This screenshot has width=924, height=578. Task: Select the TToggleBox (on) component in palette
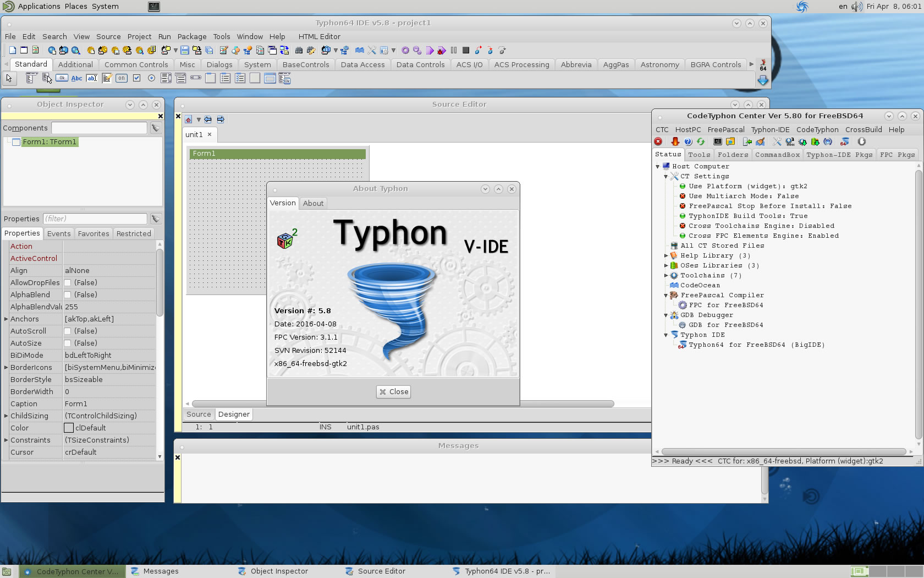click(x=122, y=78)
